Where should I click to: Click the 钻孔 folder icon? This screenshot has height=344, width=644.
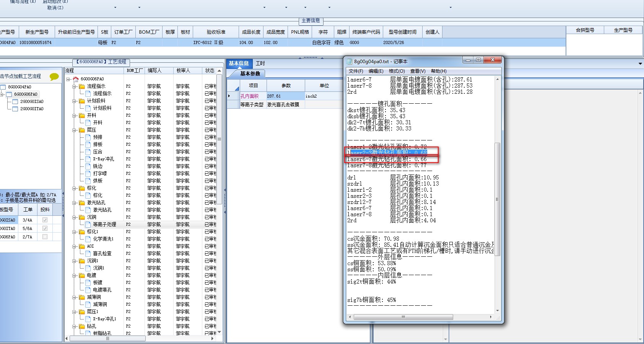click(x=82, y=326)
